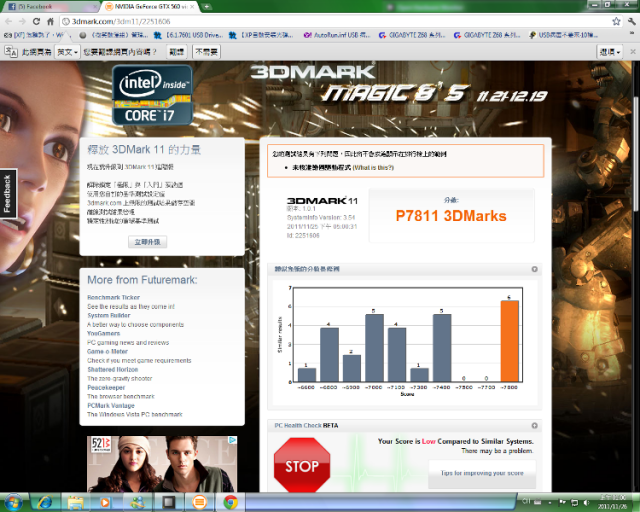
Task: Open the USB bookmark with pencil icon
Action: click(563, 36)
